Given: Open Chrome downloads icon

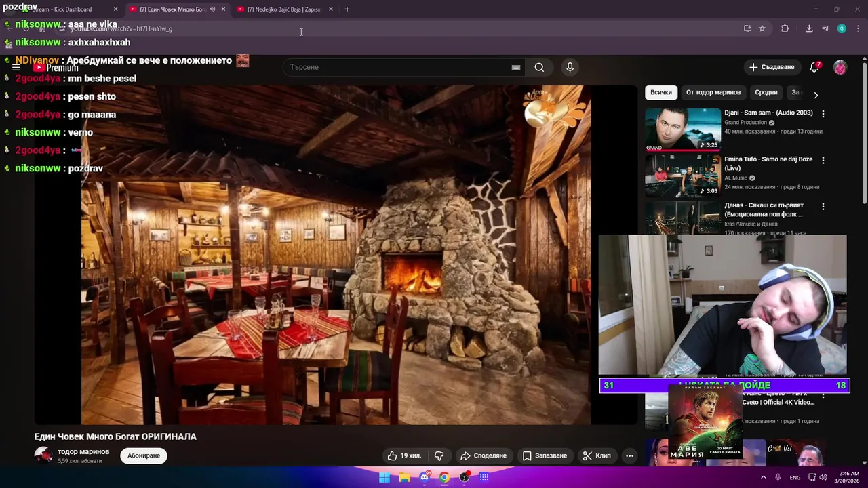Looking at the screenshot, I should 809,28.
